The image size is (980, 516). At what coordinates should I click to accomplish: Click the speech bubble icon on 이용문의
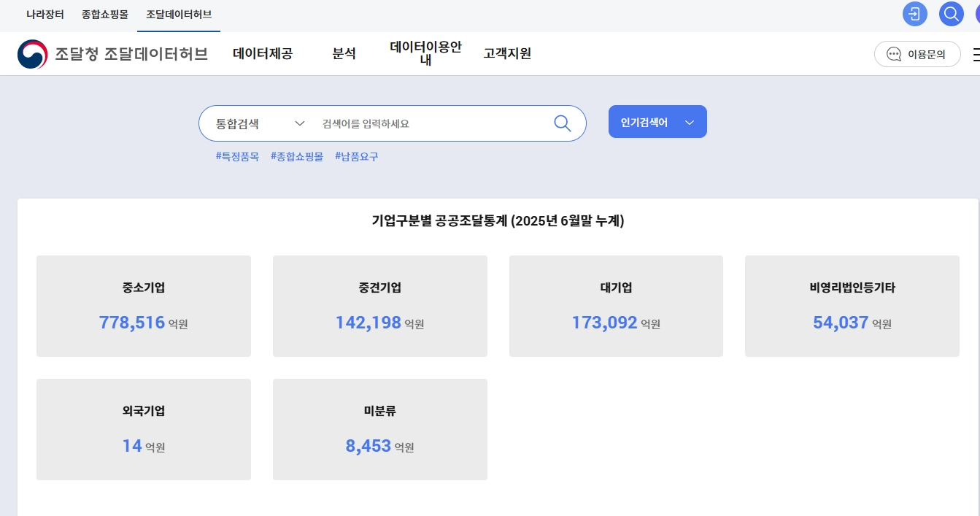coord(893,54)
